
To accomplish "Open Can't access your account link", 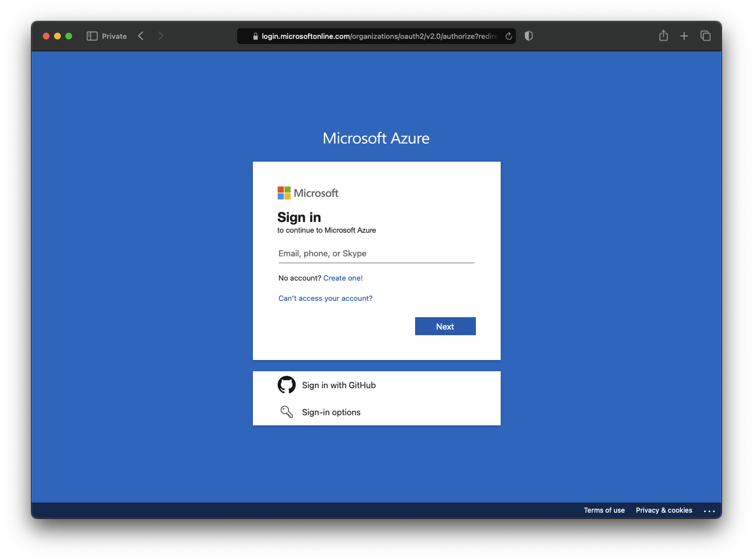I will [x=326, y=299].
